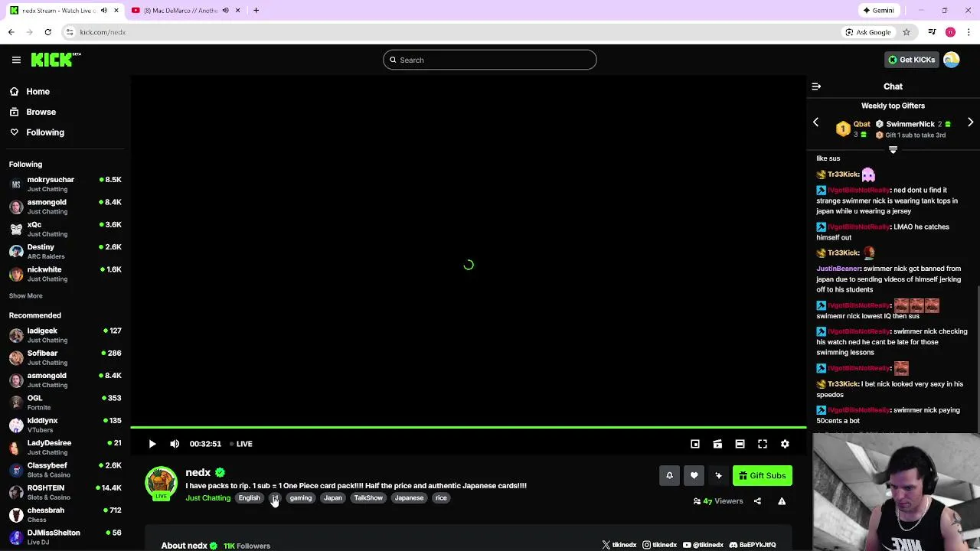Viewport: 980px width, 551px height.
Task: Toggle stream notifications bell
Action: pyautogui.click(x=669, y=476)
